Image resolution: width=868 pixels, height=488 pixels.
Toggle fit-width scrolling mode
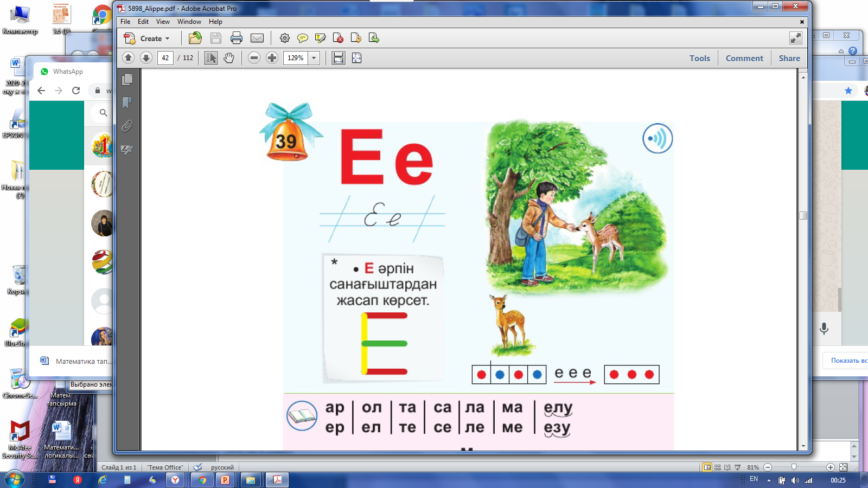339,57
